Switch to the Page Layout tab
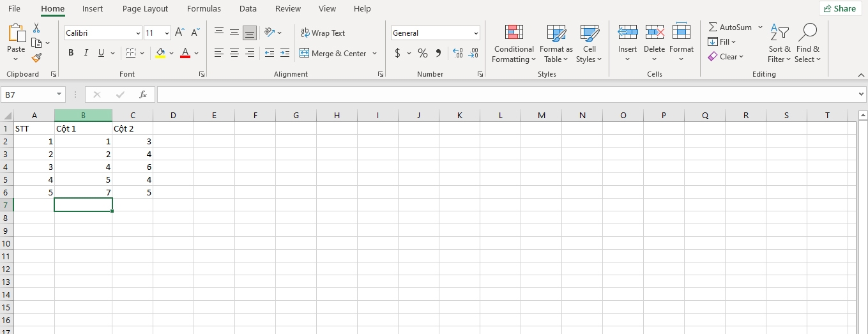868x334 pixels. [145, 9]
